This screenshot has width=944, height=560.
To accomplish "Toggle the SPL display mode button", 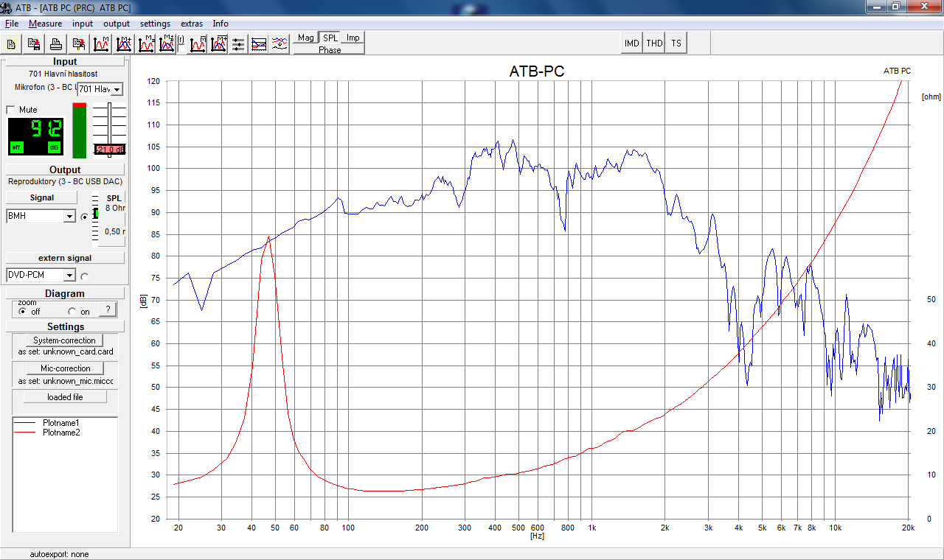I will tap(330, 38).
